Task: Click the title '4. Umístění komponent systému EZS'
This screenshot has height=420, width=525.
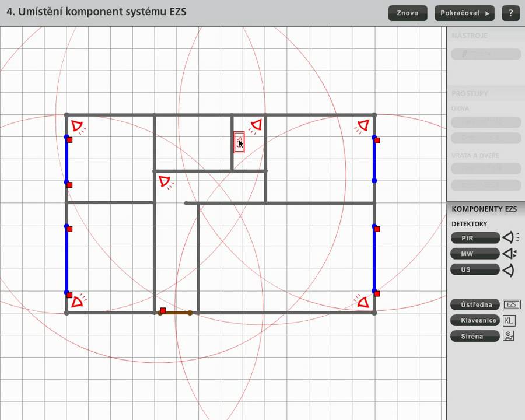Action: tap(96, 12)
